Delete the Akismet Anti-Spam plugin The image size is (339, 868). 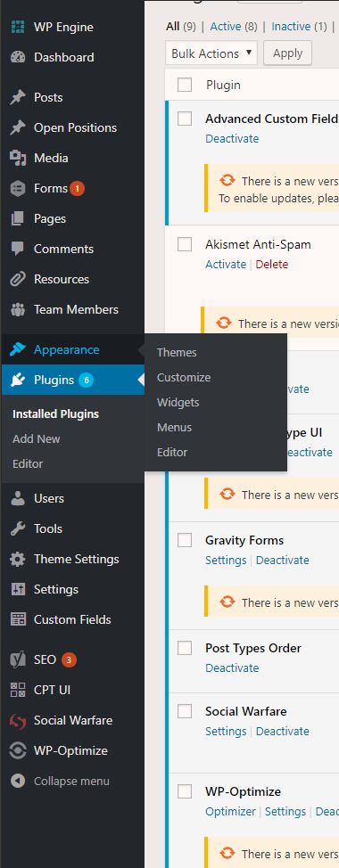272,264
